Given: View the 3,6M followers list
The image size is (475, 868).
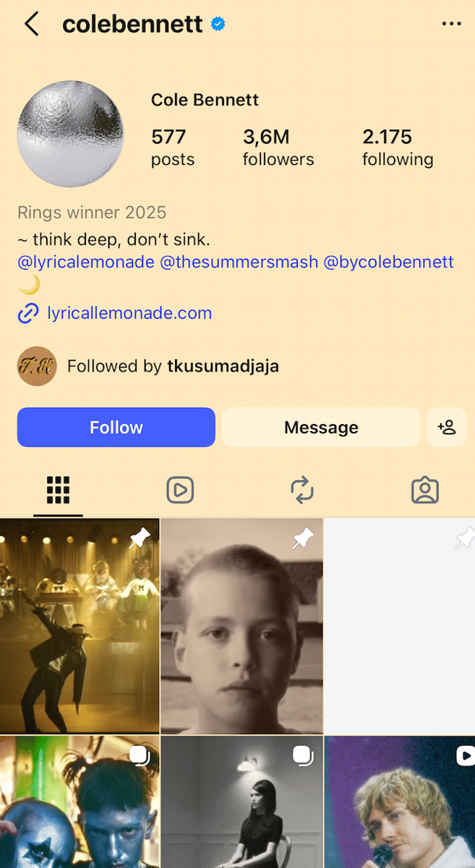Looking at the screenshot, I should 278,148.
